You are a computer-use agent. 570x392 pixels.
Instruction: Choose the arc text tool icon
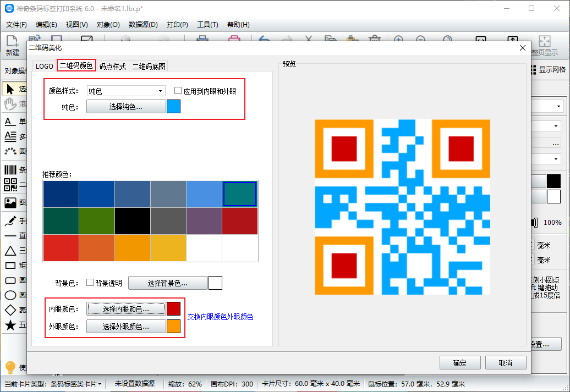(x=10, y=151)
